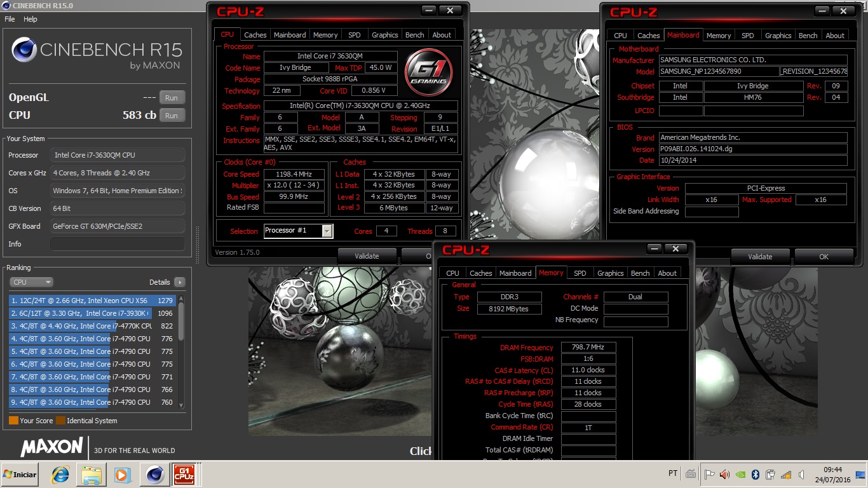Open SPD tab in Mainboard window
Screen dimensions: 868x488
(748, 36)
